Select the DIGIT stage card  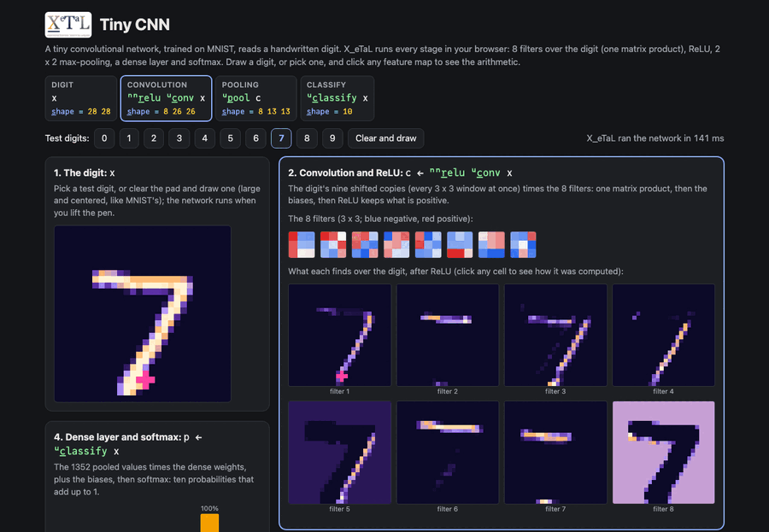tap(81, 98)
